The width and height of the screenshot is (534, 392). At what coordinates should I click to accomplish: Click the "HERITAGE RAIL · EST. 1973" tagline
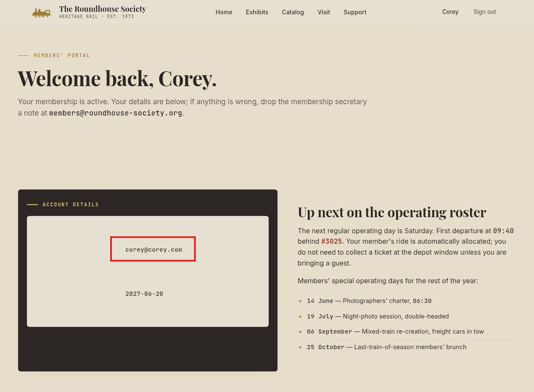tap(97, 17)
